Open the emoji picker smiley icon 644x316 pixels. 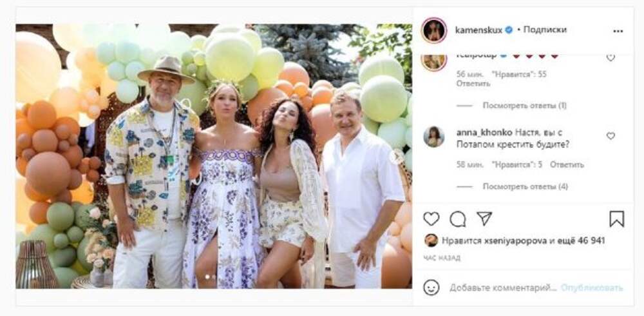click(x=431, y=287)
